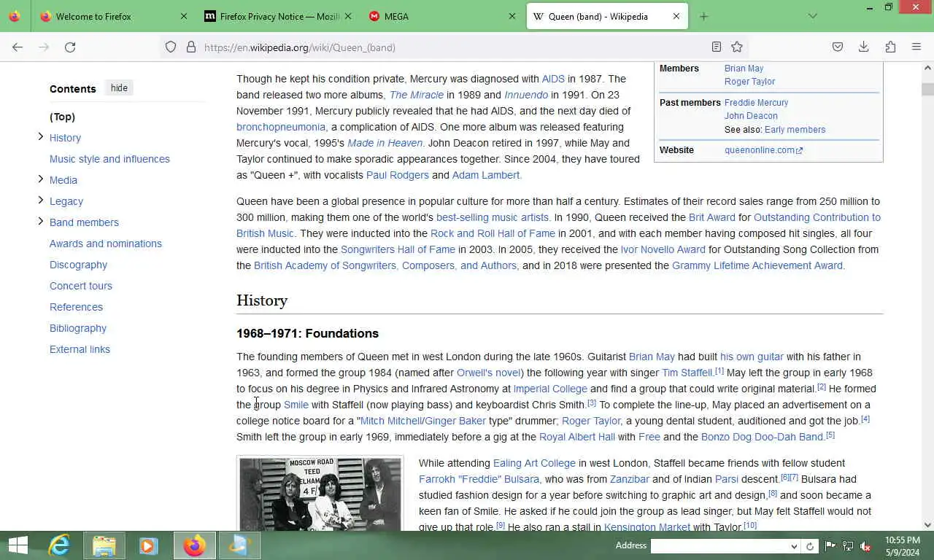Go to Awards and nominations section
This screenshot has width=934, height=560.
[106, 244]
